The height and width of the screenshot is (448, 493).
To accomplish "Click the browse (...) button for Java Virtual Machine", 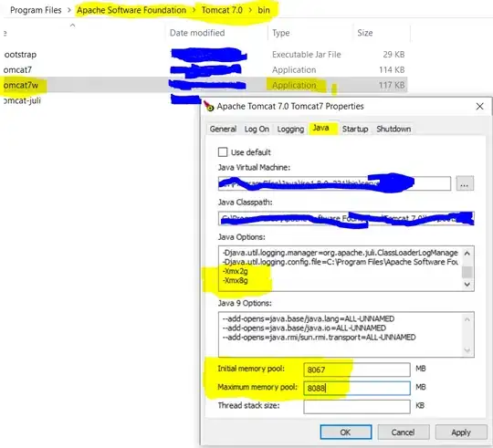I will (x=465, y=183).
